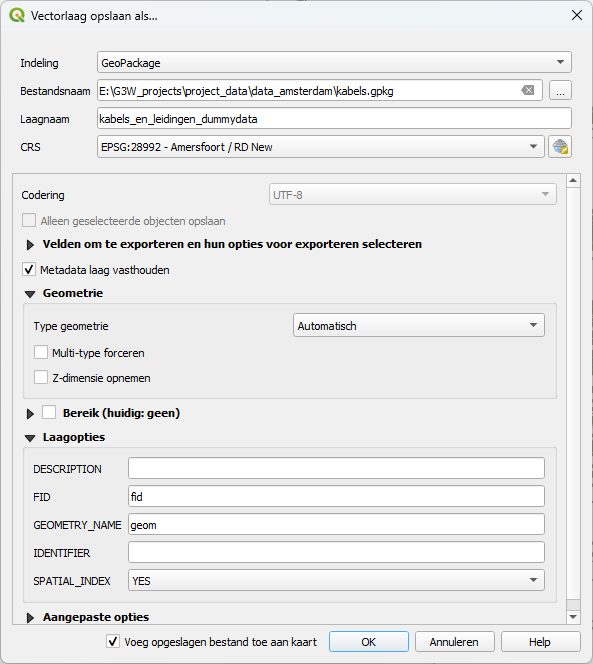Open the Indeling GeoPackage dropdown
The height and width of the screenshot is (664, 593).
(x=334, y=62)
